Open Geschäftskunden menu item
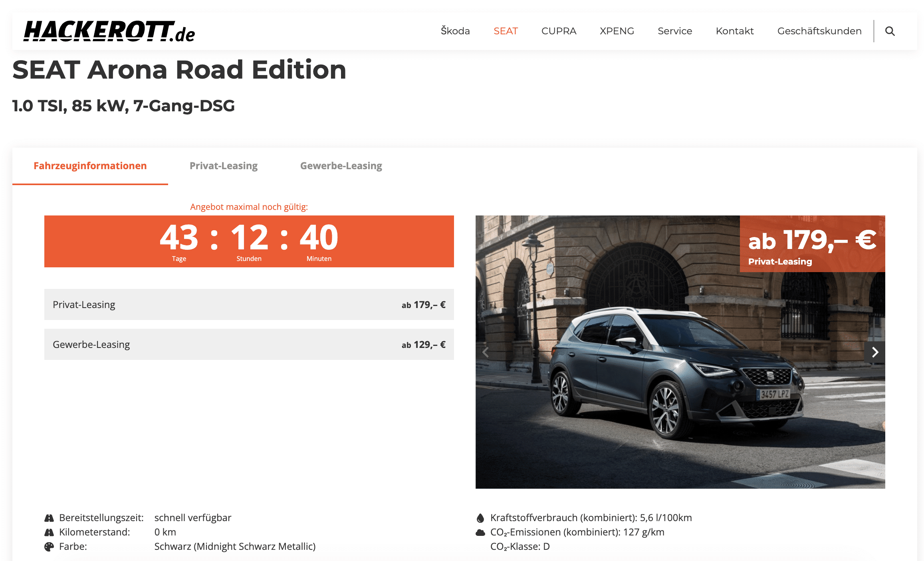924x561 pixels. coord(819,31)
